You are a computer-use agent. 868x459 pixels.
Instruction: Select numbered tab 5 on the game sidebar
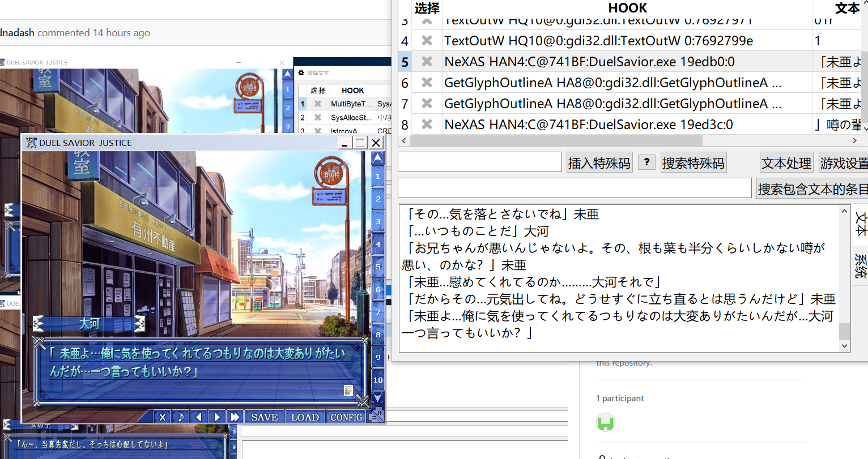point(378,267)
